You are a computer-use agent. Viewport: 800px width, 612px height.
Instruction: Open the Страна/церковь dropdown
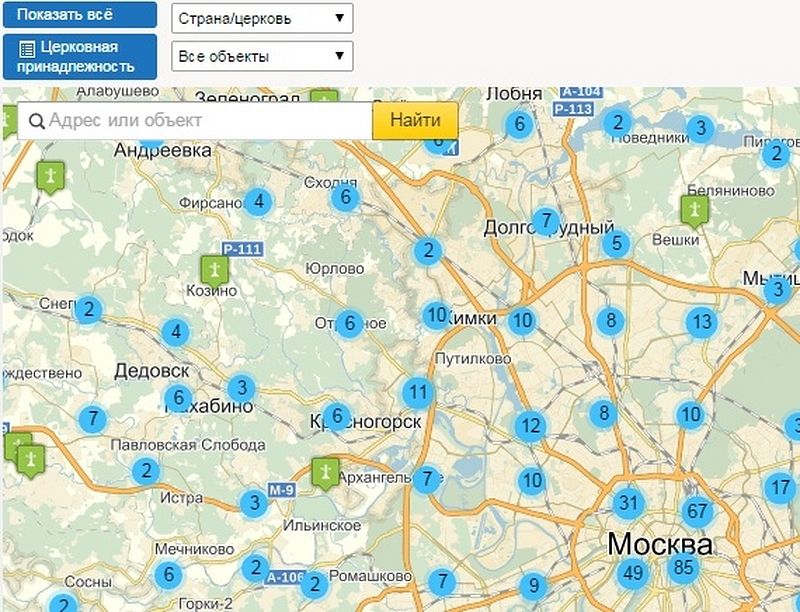coord(262,17)
